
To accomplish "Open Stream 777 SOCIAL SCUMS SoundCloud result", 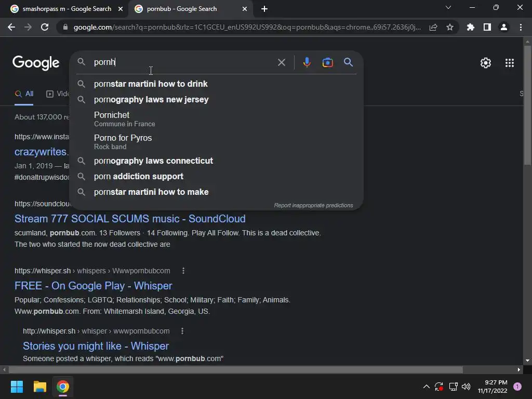I will [x=130, y=219].
